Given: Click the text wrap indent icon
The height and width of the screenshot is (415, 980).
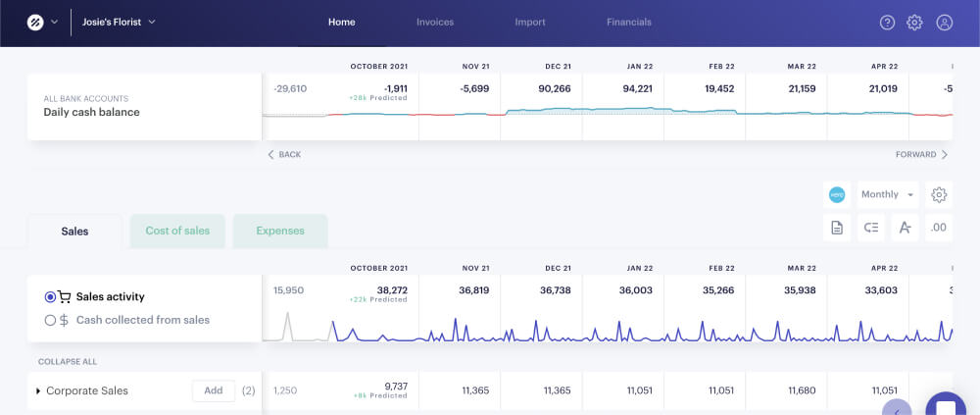Looking at the screenshot, I should (871, 228).
